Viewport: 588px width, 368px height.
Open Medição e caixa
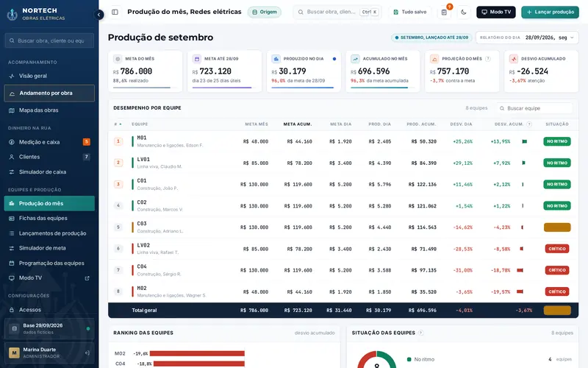49,142
